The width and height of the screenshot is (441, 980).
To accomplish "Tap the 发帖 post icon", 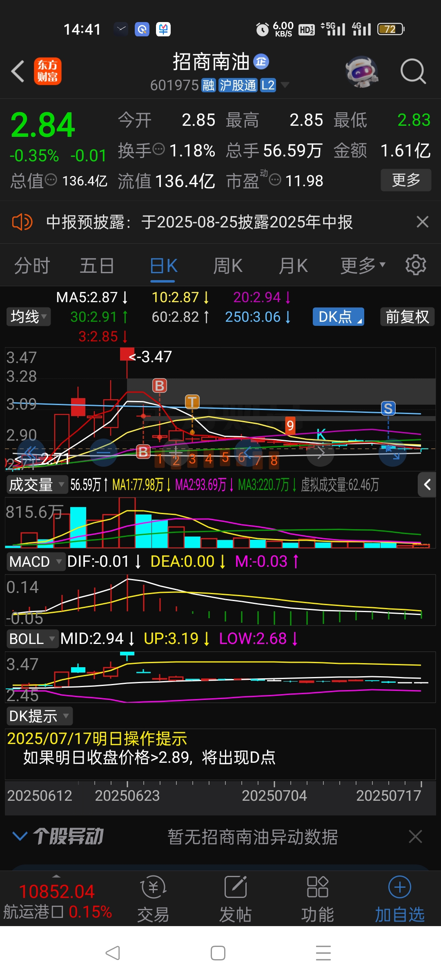I will point(235,899).
